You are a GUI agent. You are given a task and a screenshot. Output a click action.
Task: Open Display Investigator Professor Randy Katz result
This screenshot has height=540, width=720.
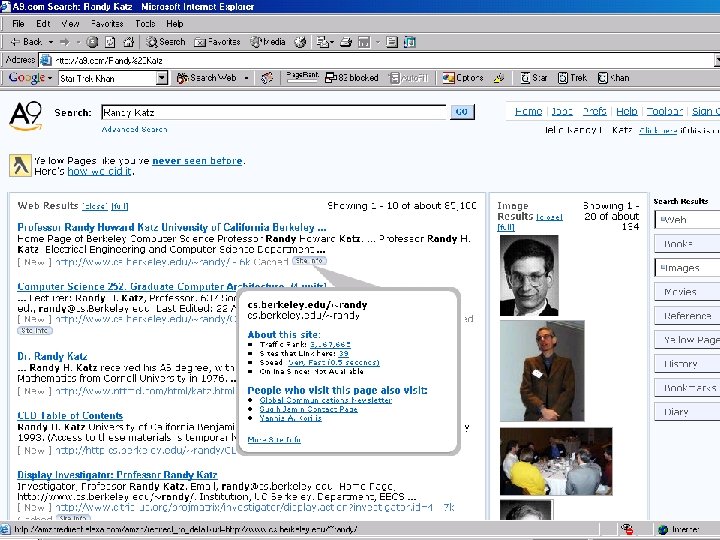[117, 475]
